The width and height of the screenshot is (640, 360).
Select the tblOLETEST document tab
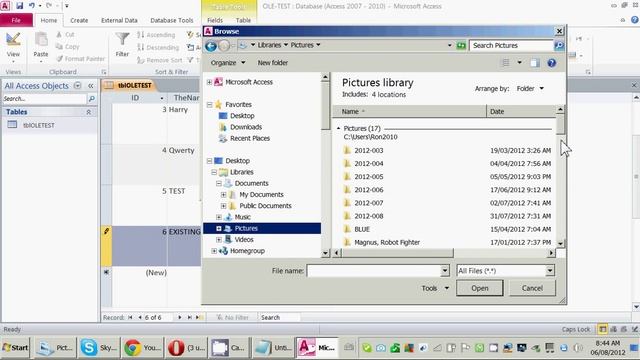click(130, 85)
